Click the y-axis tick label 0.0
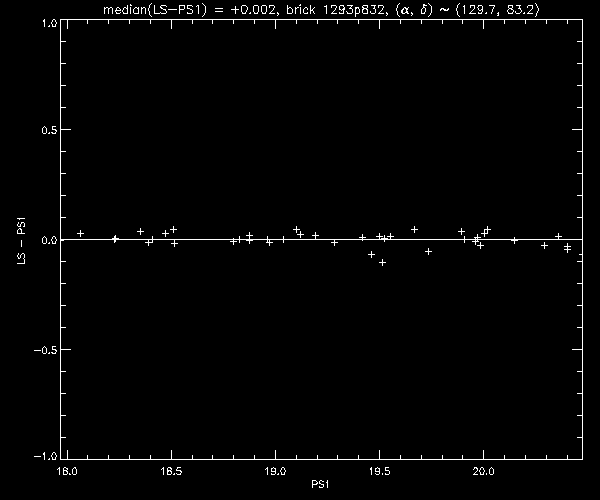The width and height of the screenshot is (600, 500). click(x=50, y=240)
